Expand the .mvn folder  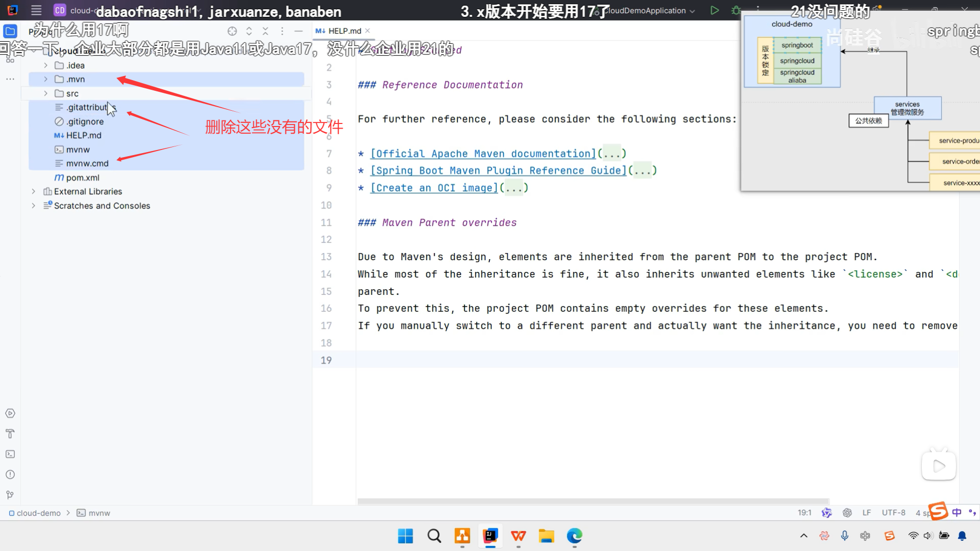pos(45,79)
